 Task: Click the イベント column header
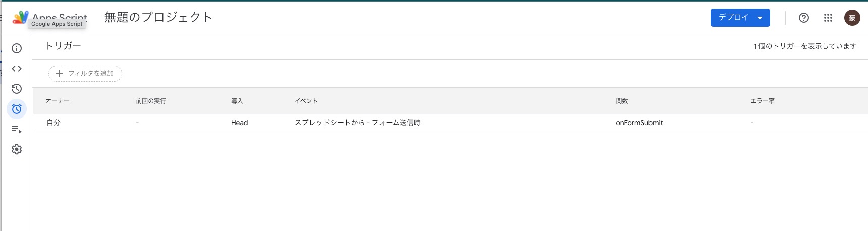click(306, 101)
